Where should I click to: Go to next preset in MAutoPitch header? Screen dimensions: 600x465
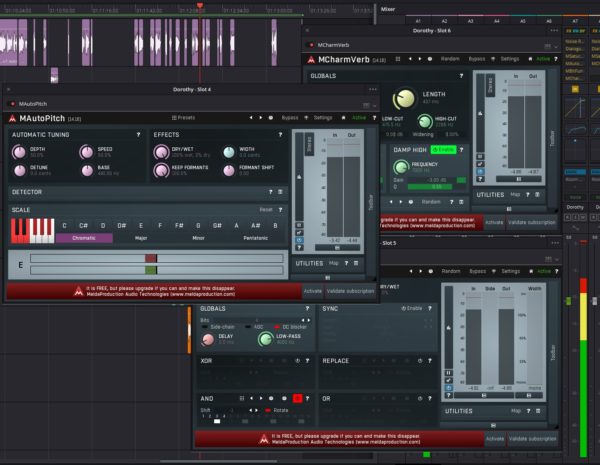(261, 117)
